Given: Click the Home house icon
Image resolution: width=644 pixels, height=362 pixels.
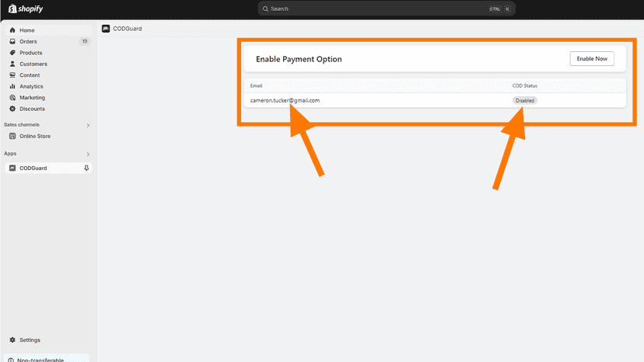Looking at the screenshot, I should pos(12,30).
